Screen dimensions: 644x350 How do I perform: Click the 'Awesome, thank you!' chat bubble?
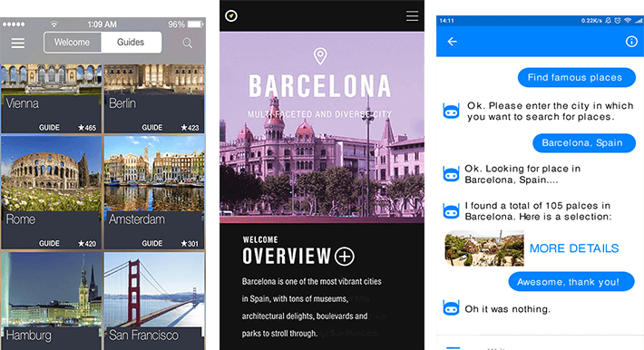pos(571,282)
